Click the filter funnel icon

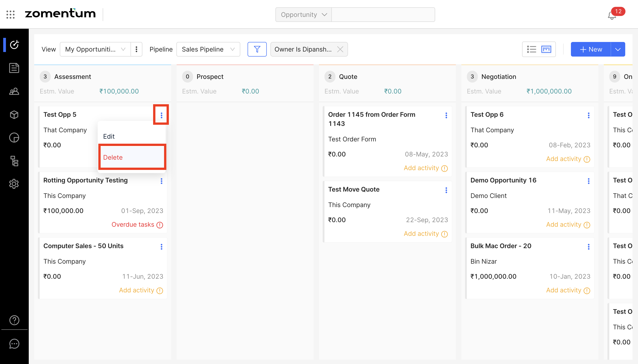(x=257, y=49)
